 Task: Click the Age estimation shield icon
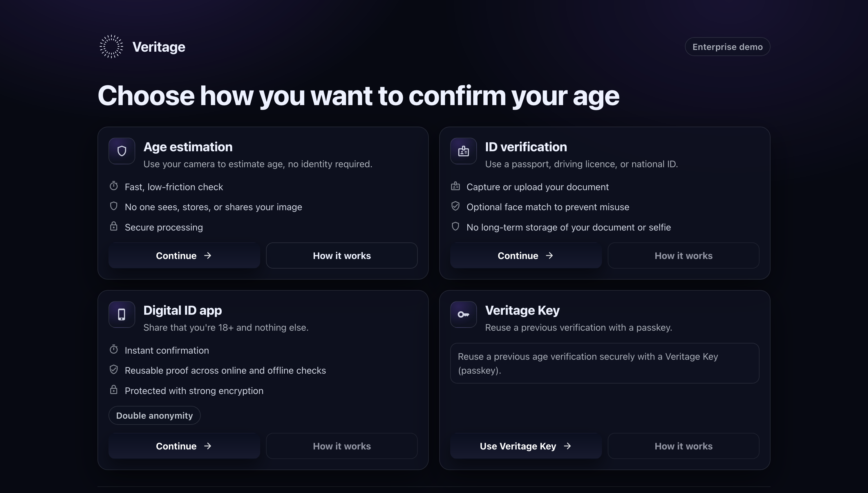(x=122, y=151)
